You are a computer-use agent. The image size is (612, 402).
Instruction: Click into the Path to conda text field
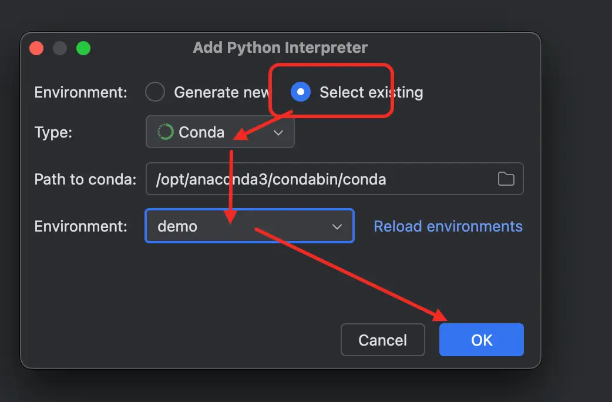[320, 179]
